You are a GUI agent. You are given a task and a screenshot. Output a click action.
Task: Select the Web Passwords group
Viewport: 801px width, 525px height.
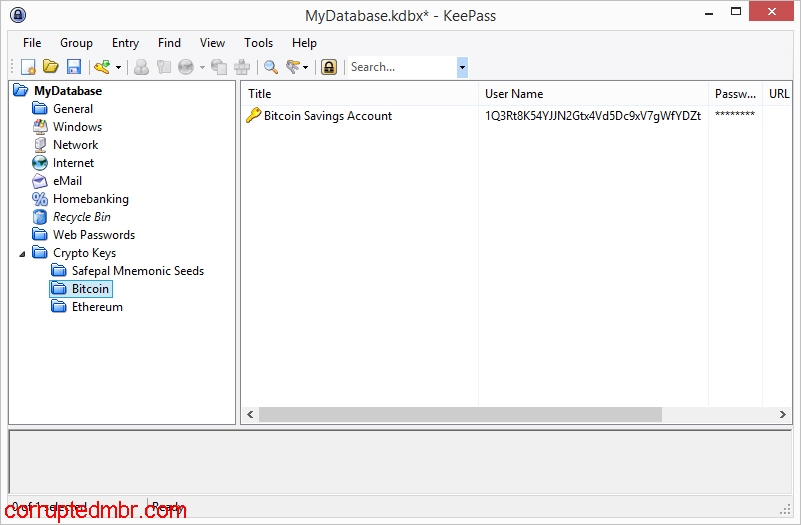pyautogui.click(x=94, y=235)
